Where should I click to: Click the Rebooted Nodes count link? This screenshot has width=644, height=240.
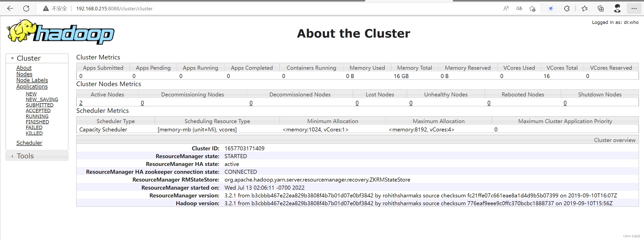pos(489,103)
